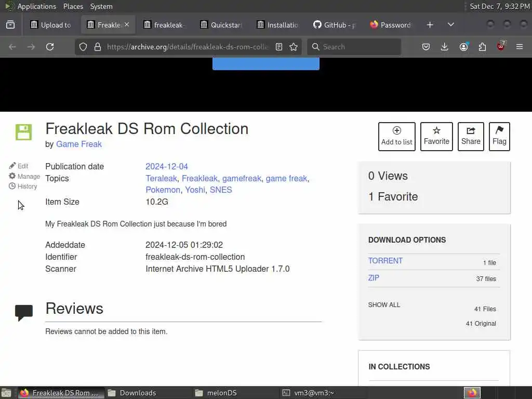Click the address bar URL field

click(187, 47)
